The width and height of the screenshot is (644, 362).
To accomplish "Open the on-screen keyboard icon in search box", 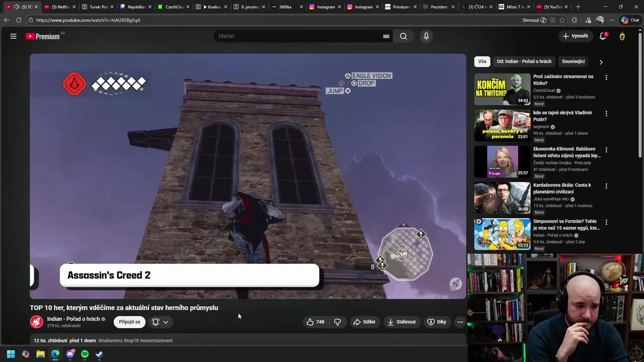I will (386, 36).
